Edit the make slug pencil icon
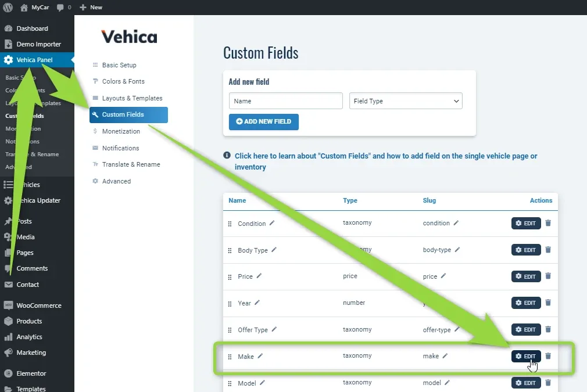Viewport: 587px width, 392px height. pyautogui.click(x=445, y=356)
